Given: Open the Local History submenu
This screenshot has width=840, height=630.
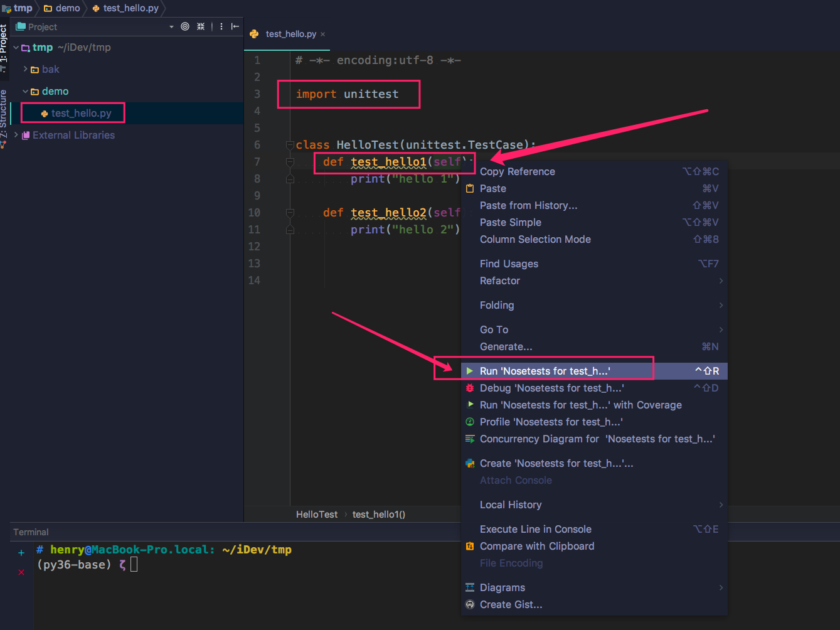Looking at the screenshot, I should point(594,505).
